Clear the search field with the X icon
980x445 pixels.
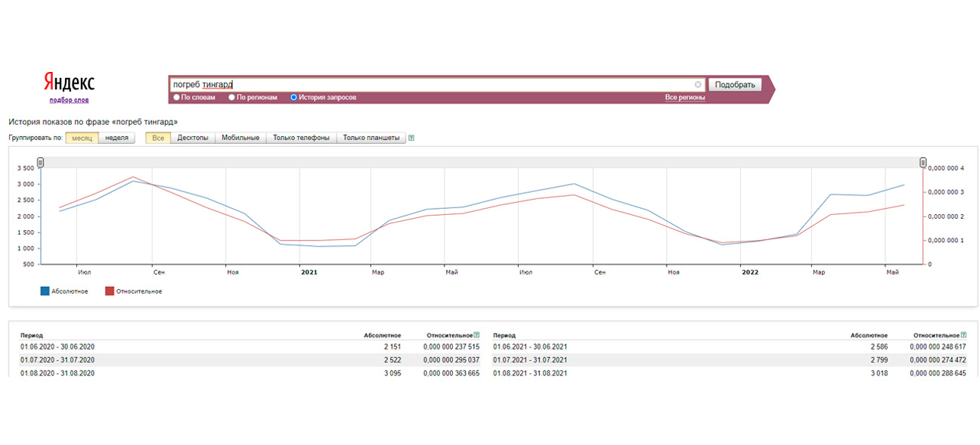pyautogui.click(x=697, y=85)
